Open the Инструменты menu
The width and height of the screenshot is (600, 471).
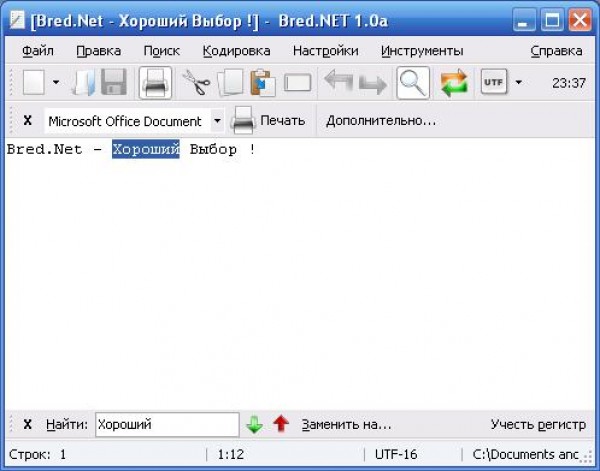tap(422, 51)
